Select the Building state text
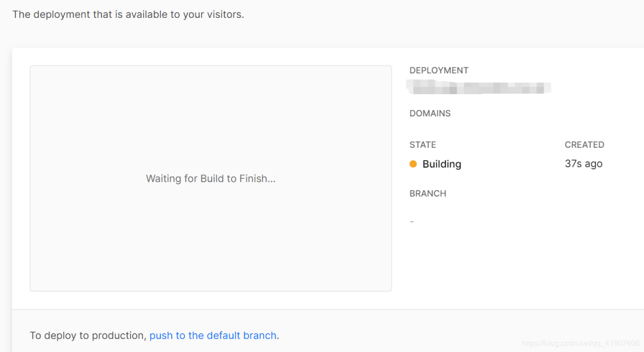This screenshot has width=644, height=352. pyautogui.click(x=442, y=164)
